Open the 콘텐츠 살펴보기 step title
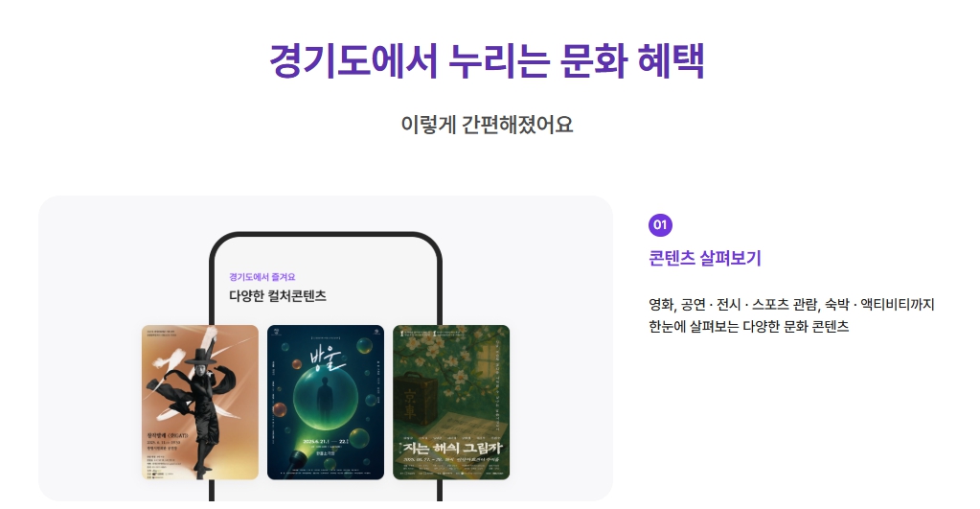980x509 pixels. click(x=704, y=258)
